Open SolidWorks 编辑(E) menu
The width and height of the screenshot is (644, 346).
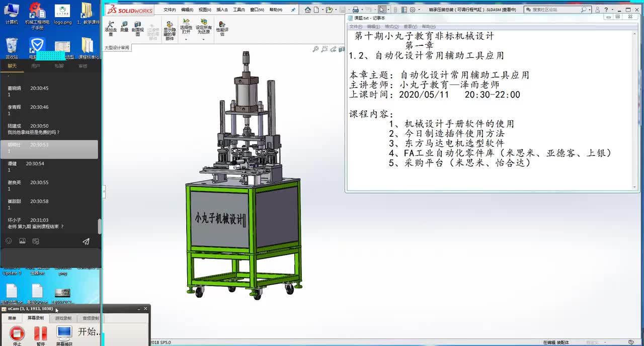(187, 10)
